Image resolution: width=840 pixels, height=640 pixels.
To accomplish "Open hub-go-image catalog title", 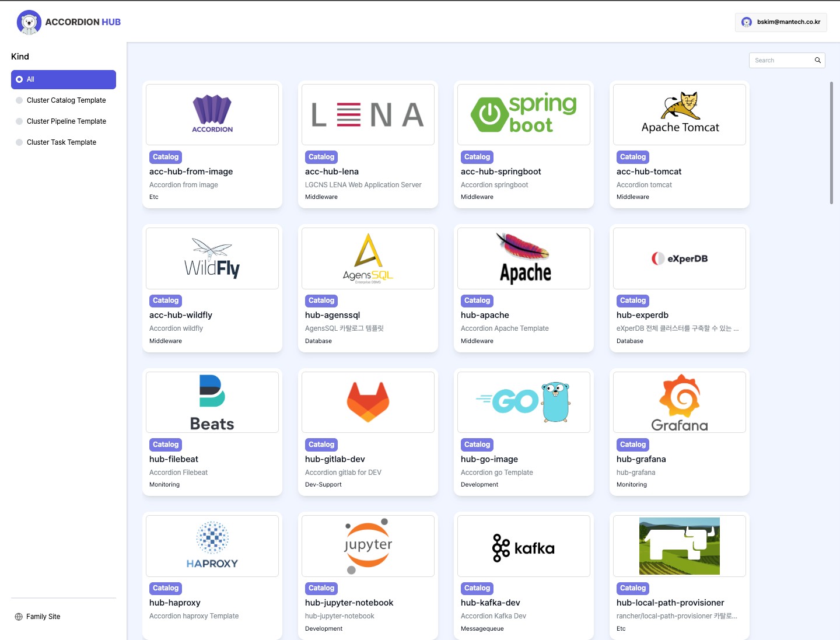I will pos(489,459).
